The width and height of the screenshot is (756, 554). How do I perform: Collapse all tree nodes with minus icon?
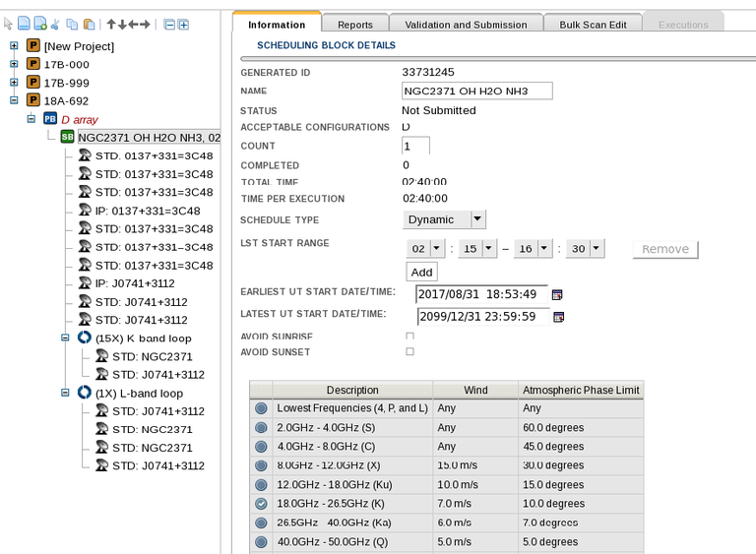pyautogui.click(x=168, y=24)
